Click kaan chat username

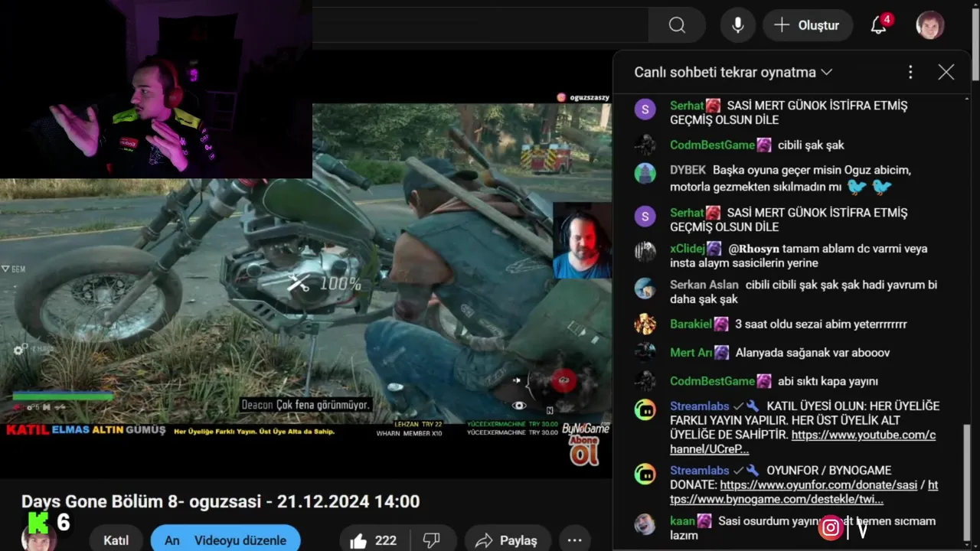682,520
